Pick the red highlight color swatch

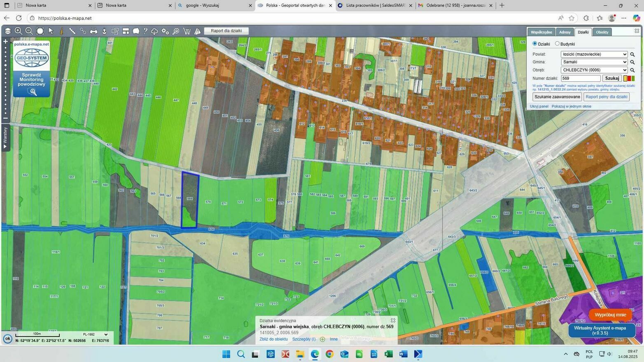click(x=629, y=78)
